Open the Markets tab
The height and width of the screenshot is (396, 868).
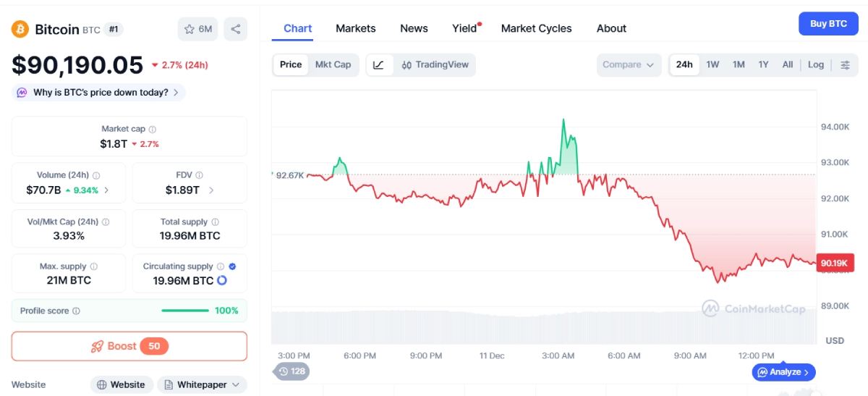point(355,28)
